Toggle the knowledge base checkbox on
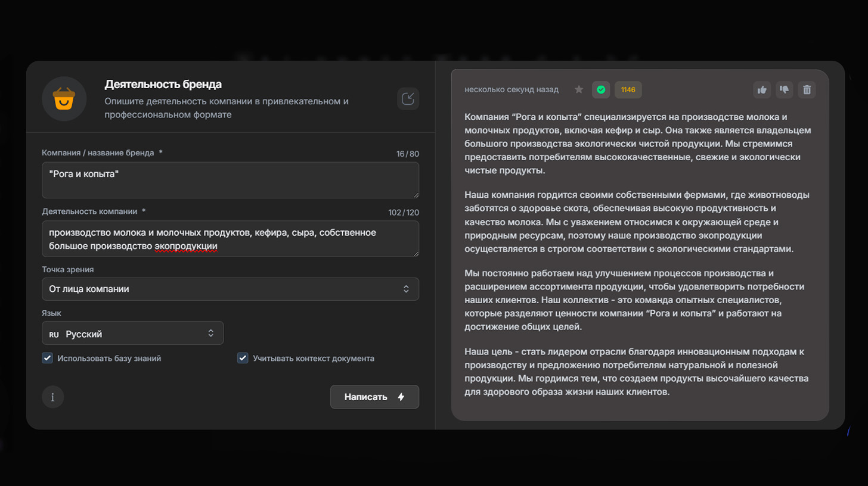Screen dimensions: 868x486 47,358
